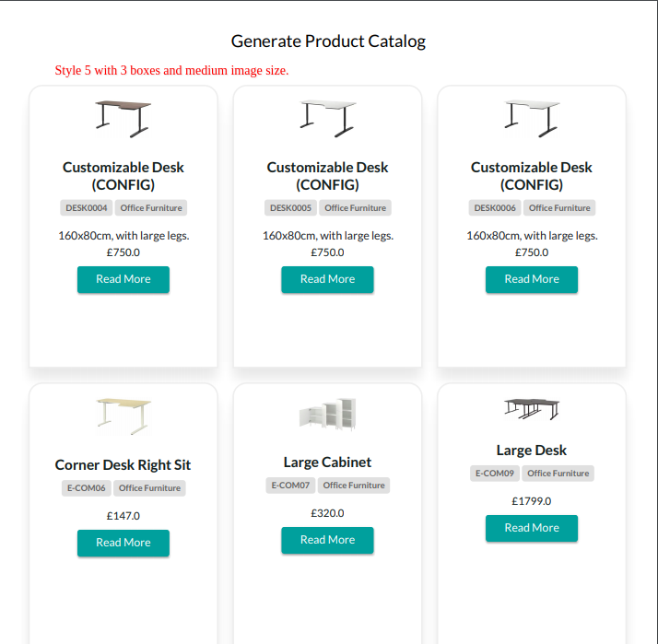Click Read More under Large Cabinet
Image resolution: width=658 pixels, height=644 pixels.
tap(327, 540)
